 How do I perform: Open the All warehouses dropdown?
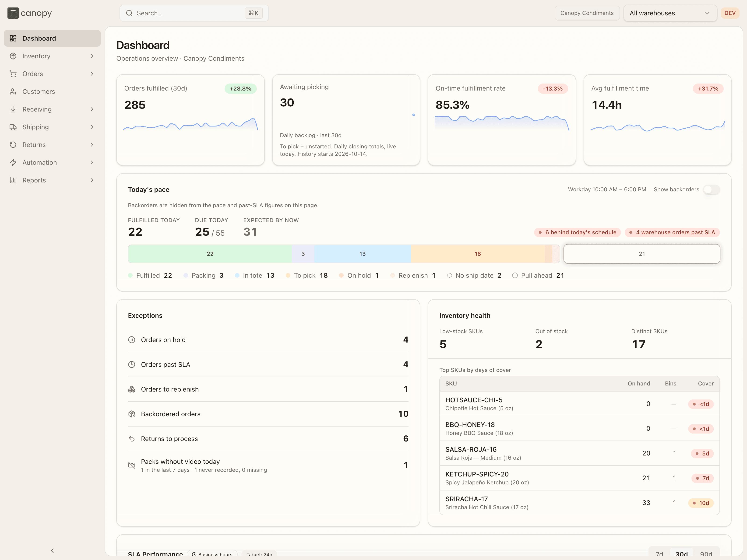point(670,13)
